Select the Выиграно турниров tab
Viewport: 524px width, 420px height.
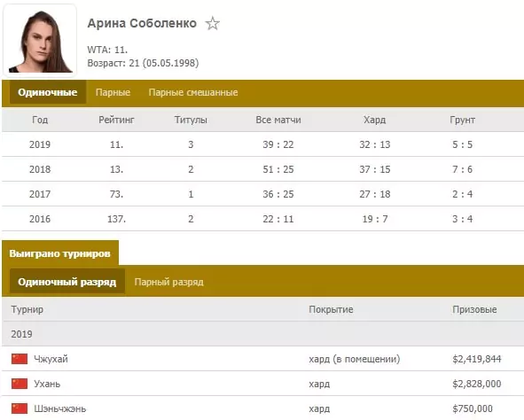[x=59, y=253]
